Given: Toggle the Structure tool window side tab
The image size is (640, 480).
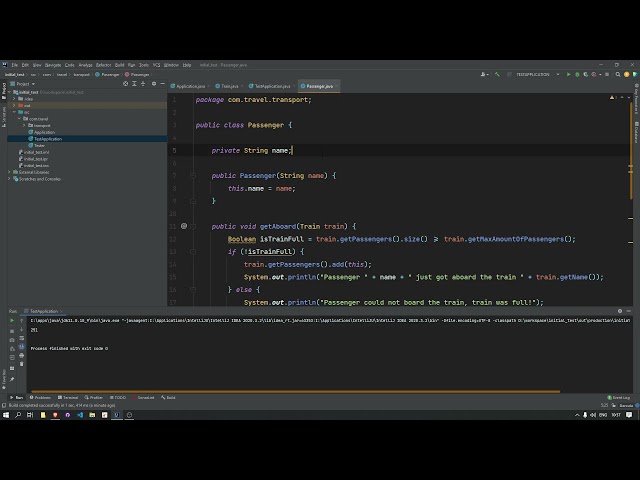Looking at the screenshot, I should pyautogui.click(x=4, y=116).
